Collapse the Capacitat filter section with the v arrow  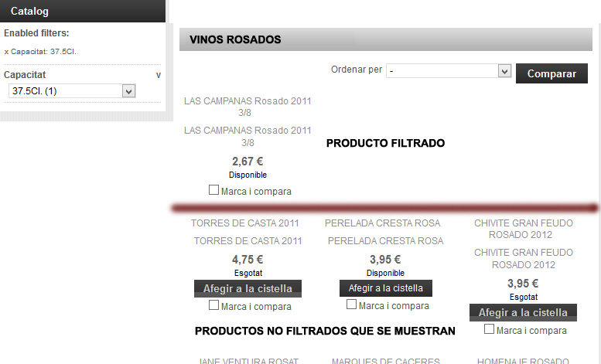click(x=159, y=75)
